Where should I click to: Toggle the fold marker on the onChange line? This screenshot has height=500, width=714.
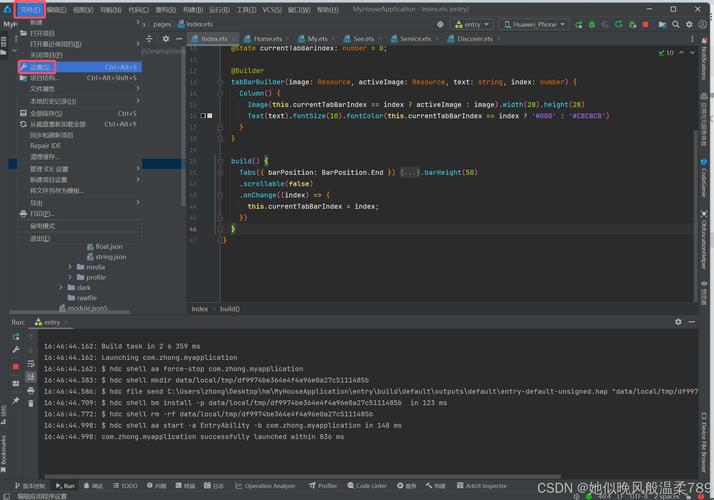(x=220, y=195)
